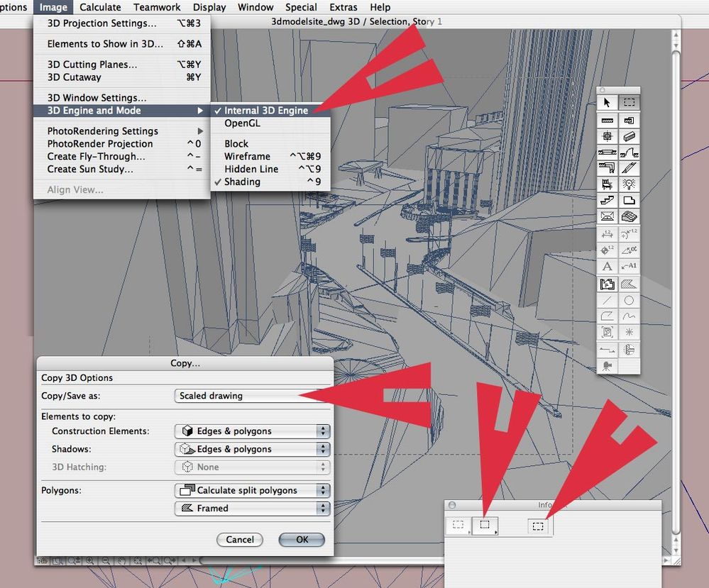Open the Extras menu
Screen dimensions: 709x588
[343, 7]
